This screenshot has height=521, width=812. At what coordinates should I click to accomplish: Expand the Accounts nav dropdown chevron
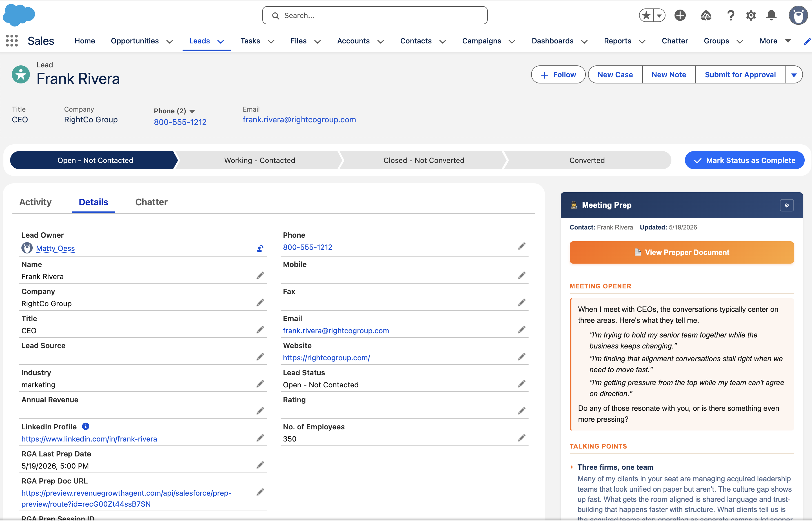[x=380, y=41]
